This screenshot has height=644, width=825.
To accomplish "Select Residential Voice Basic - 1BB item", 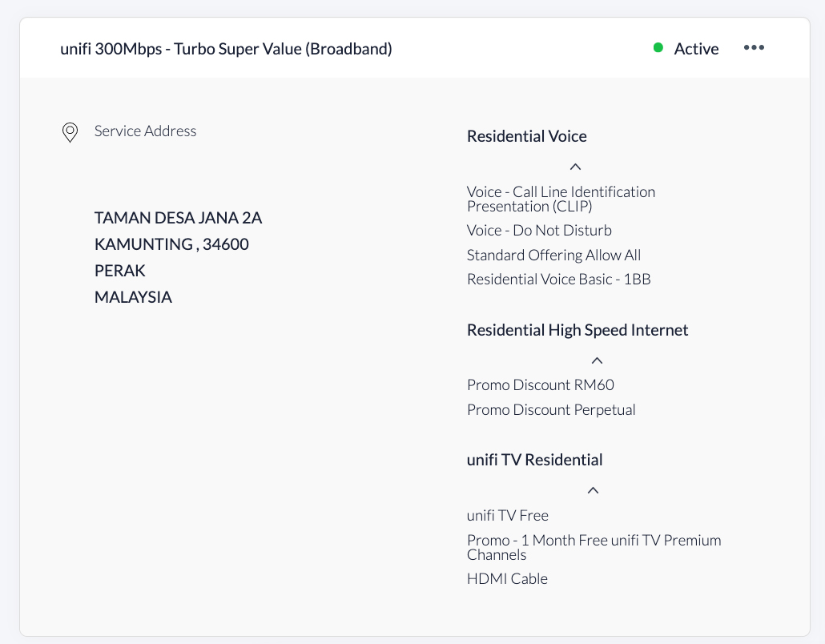I will [559, 280].
